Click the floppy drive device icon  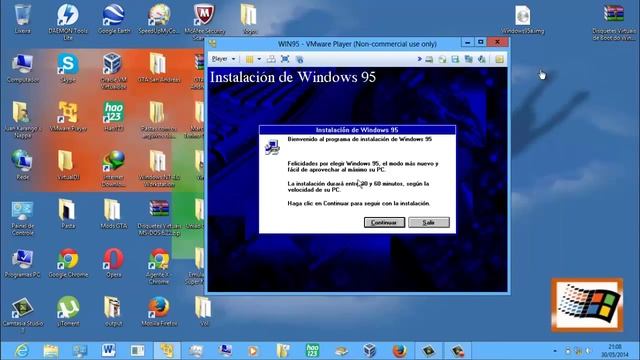click(x=455, y=60)
